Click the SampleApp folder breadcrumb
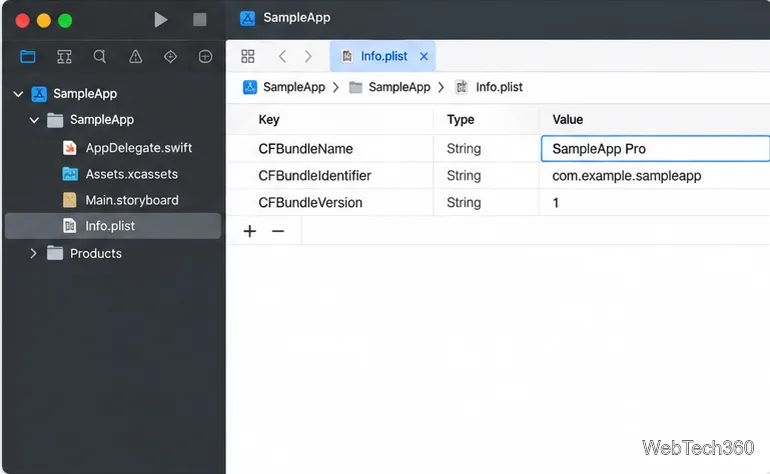Image resolution: width=770 pixels, height=474 pixels. click(389, 87)
